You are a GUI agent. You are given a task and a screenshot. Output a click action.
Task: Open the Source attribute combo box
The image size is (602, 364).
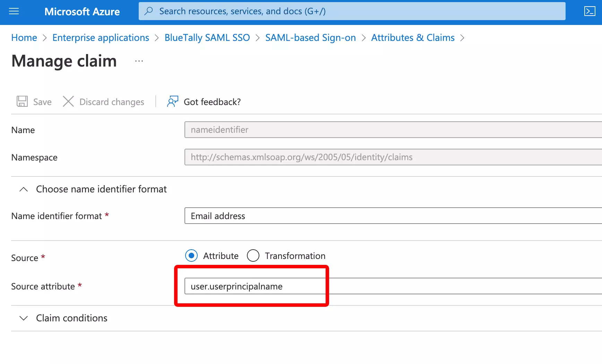(x=393, y=286)
